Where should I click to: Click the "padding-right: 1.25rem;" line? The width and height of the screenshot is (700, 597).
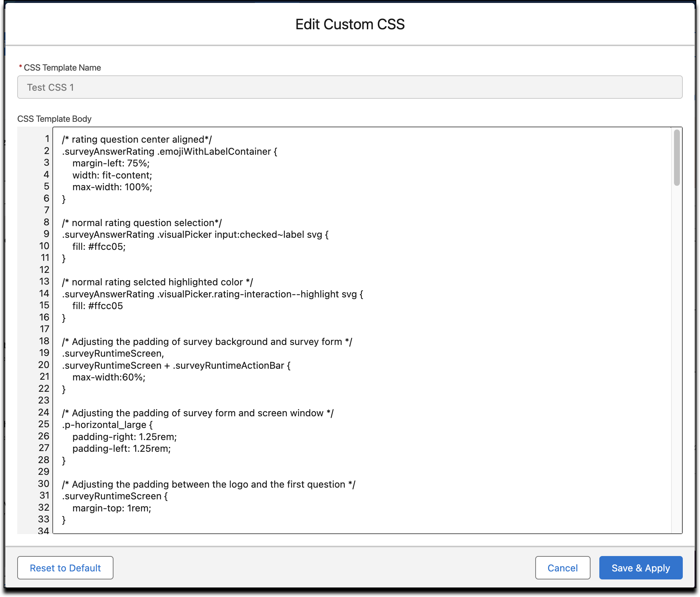tap(124, 437)
